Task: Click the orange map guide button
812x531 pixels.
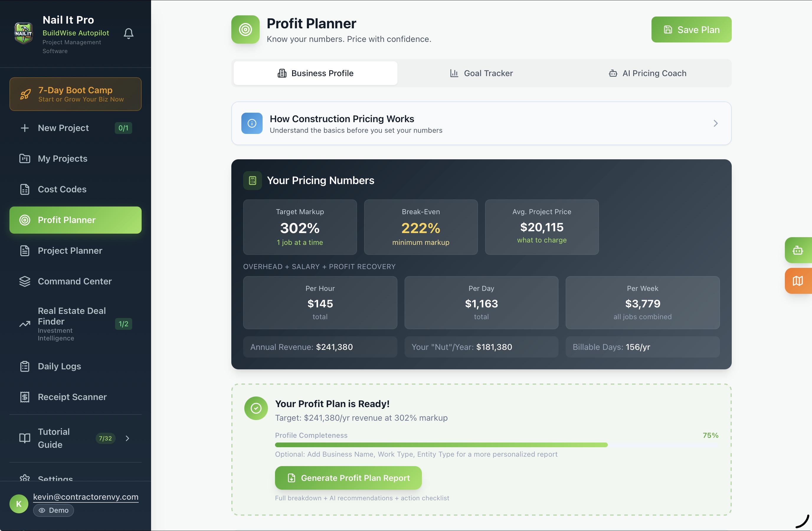Action: [797, 281]
